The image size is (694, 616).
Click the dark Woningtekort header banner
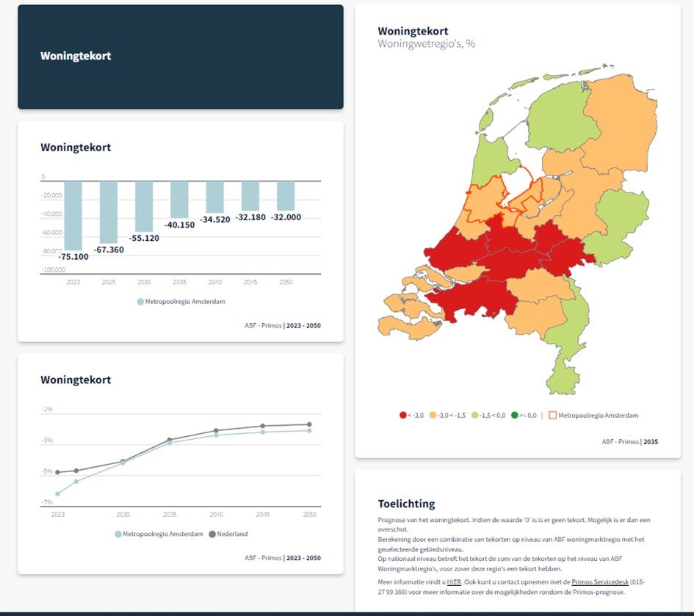click(180, 57)
